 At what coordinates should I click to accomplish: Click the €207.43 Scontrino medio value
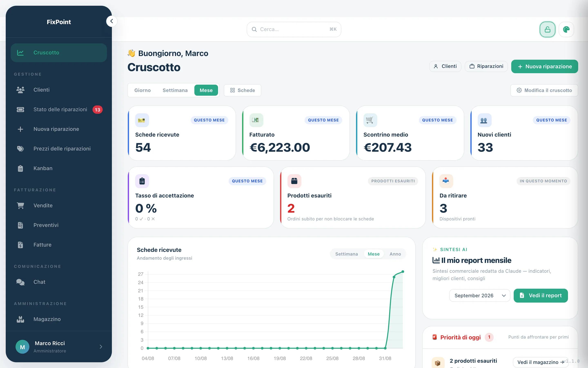(388, 147)
